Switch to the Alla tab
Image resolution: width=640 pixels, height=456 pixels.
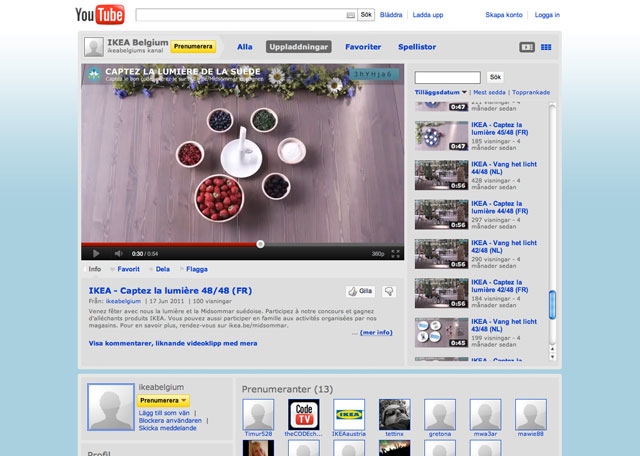244,47
